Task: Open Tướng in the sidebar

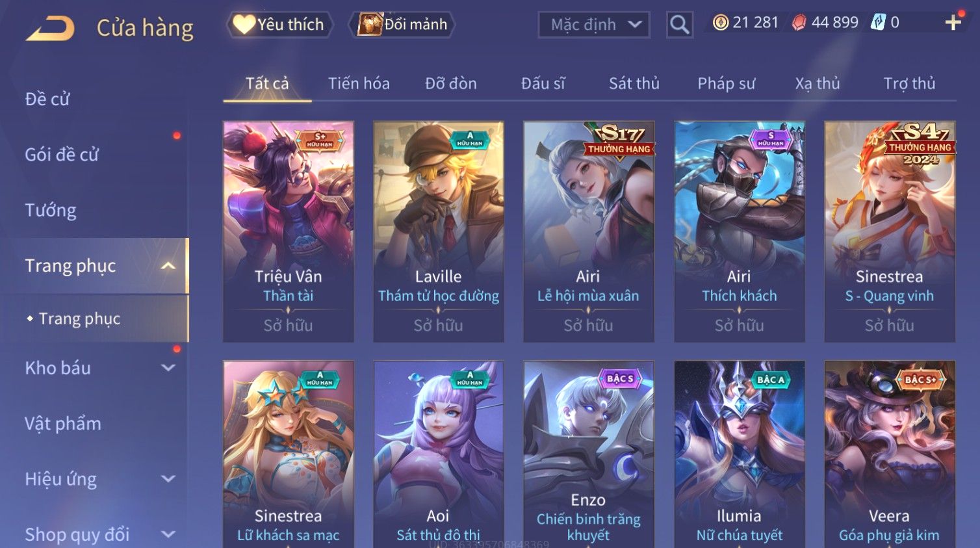Action: point(51,211)
